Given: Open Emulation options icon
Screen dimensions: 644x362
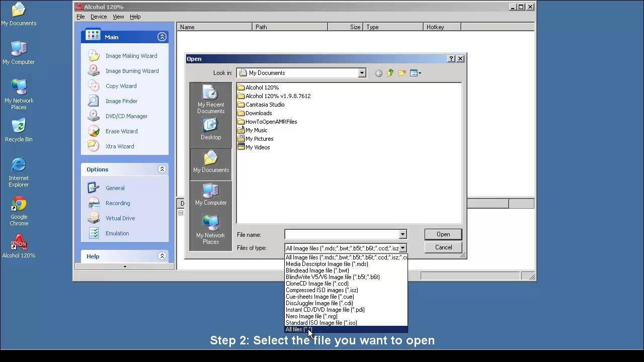Looking at the screenshot, I should point(94,233).
